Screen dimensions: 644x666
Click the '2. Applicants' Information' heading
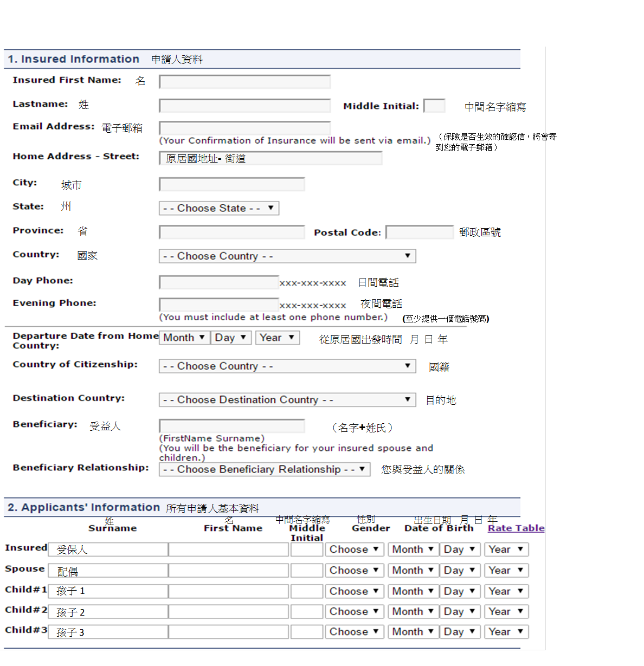point(83,507)
